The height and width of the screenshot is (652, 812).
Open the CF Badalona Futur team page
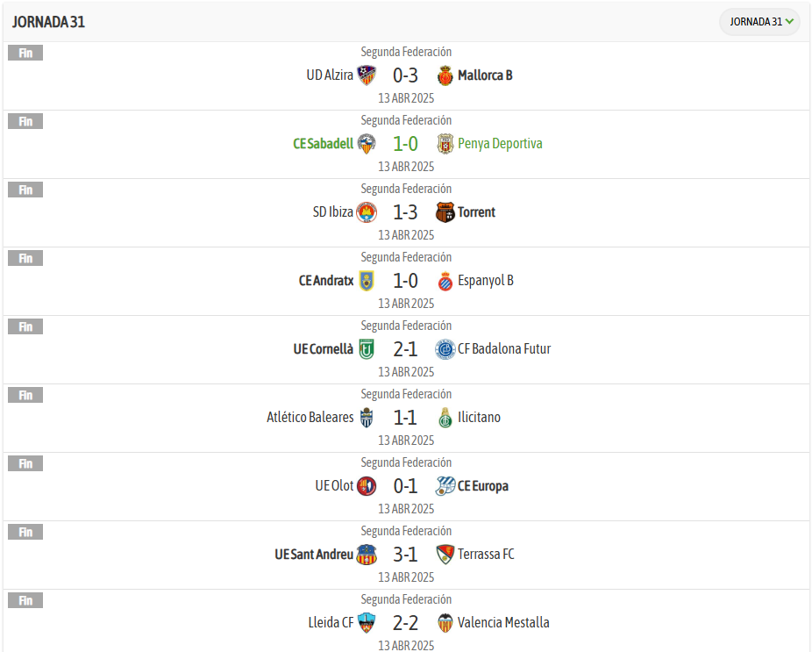tap(504, 349)
